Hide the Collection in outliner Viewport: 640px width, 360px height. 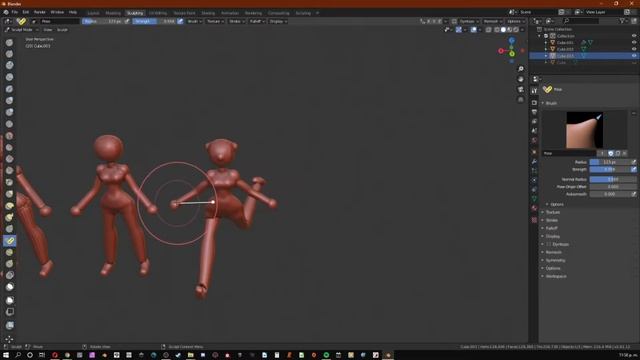click(x=634, y=36)
